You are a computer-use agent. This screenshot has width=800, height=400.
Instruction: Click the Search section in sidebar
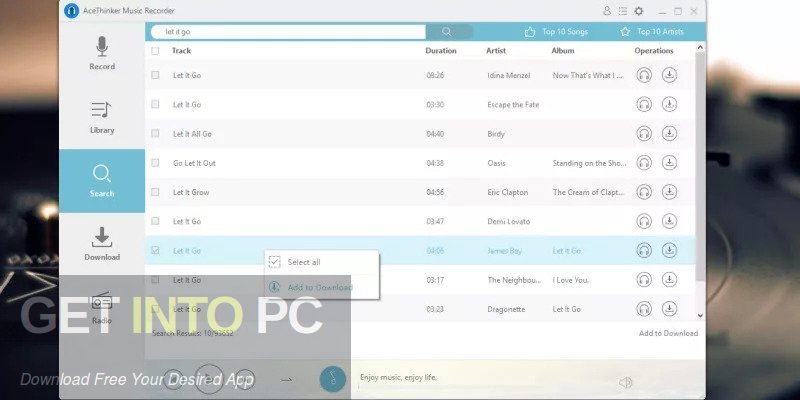click(102, 181)
